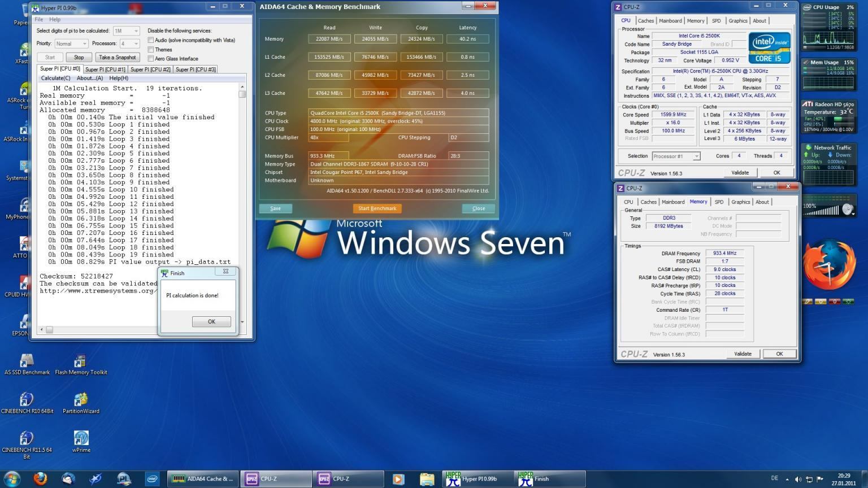
Task: Close the Finish dialog with X
Action: click(225, 271)
